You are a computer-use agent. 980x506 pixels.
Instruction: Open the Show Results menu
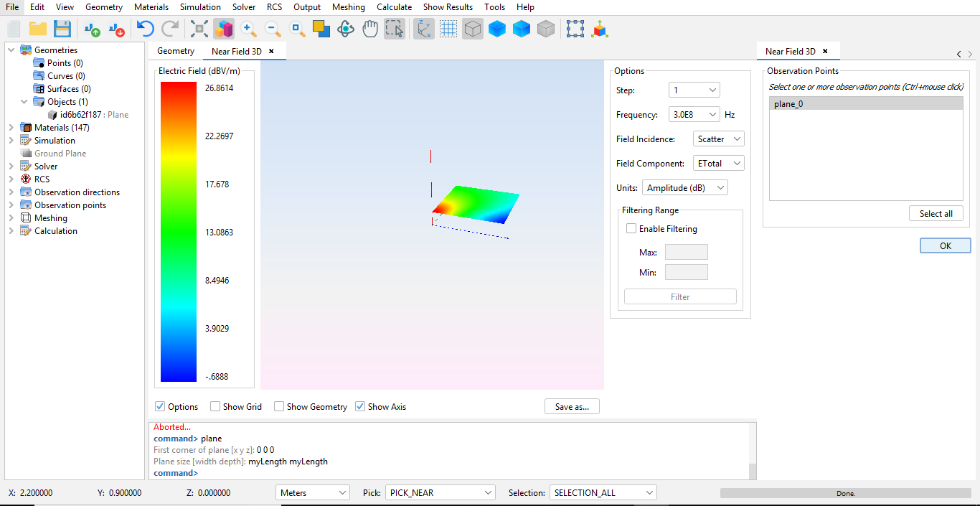447,7
